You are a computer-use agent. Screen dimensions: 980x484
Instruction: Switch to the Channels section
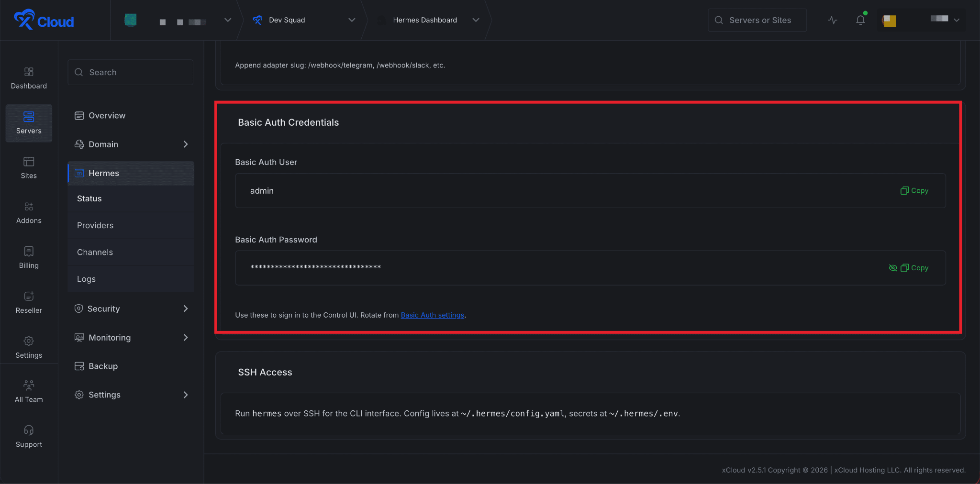coord(95,252)
